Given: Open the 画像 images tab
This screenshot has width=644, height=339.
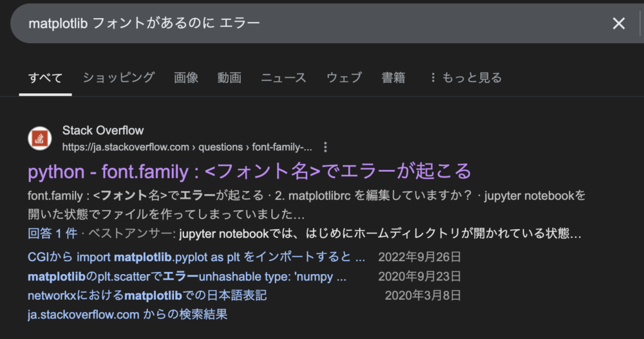Looking at the screenshot, I should pos(186,78).
